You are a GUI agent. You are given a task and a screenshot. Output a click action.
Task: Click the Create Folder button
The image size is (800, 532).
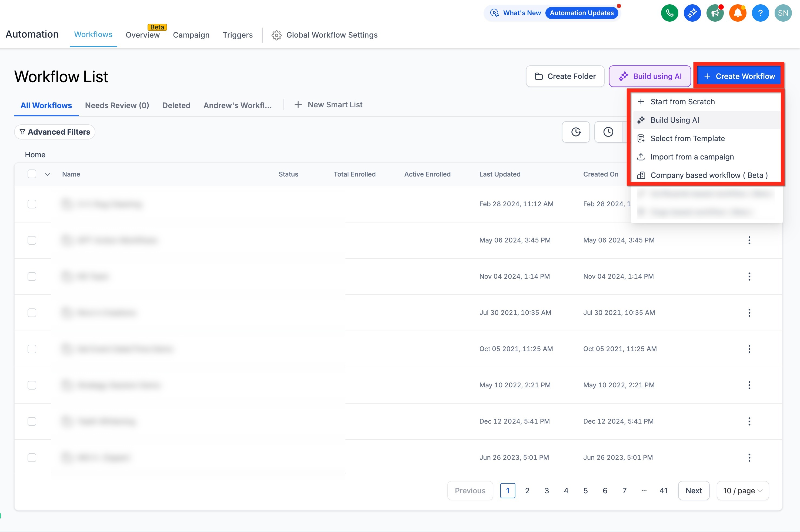(x=565, y=76)
